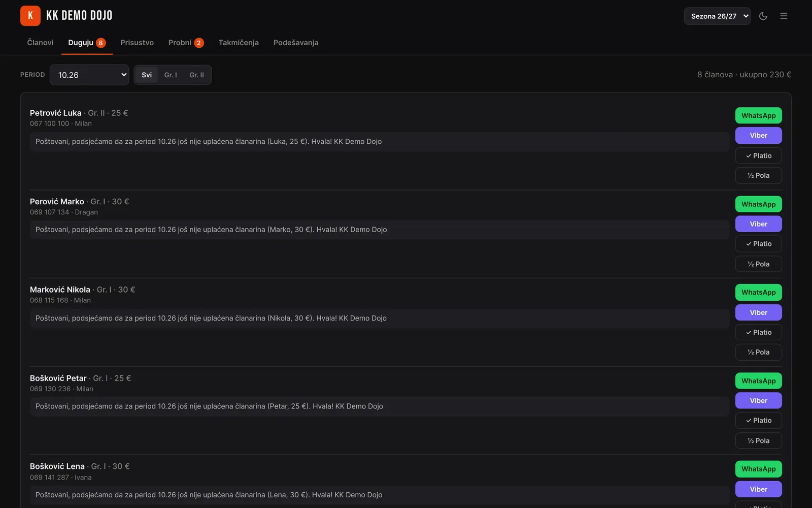Click the reminder message text for Luka
Viewport: 812px width, 508px height.
tap(209, 142)
